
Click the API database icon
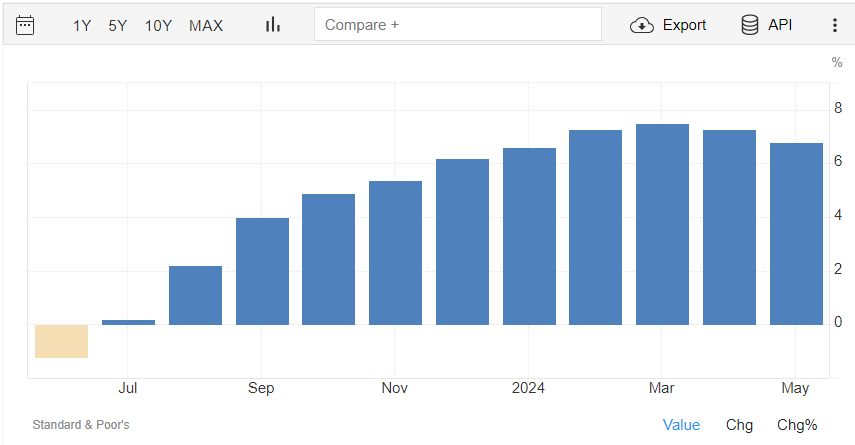click(750, 25)
